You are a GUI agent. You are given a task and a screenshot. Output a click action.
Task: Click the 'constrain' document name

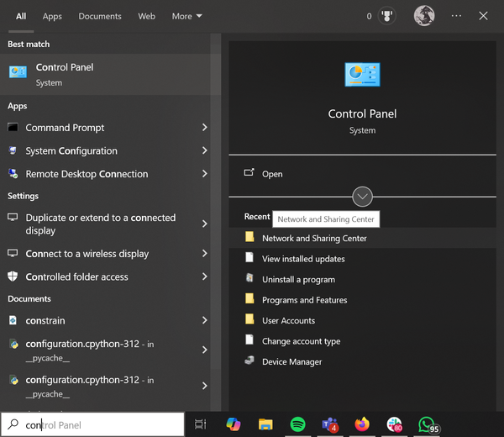45,320
